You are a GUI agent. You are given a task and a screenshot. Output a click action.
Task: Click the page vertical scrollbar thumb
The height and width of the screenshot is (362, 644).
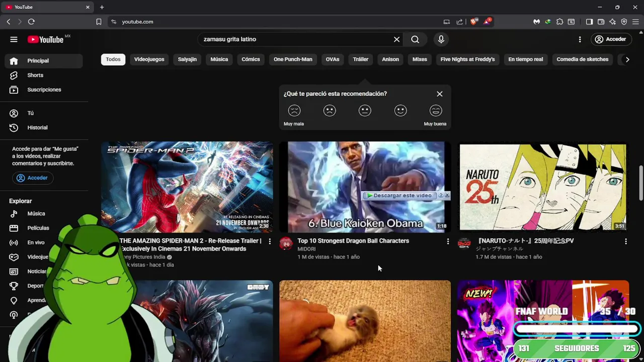tap(641, 183)
